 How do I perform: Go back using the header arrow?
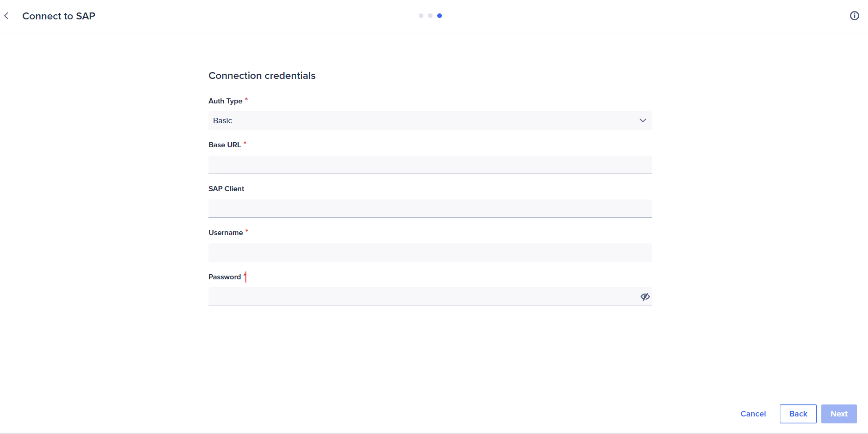pos(6,16)
